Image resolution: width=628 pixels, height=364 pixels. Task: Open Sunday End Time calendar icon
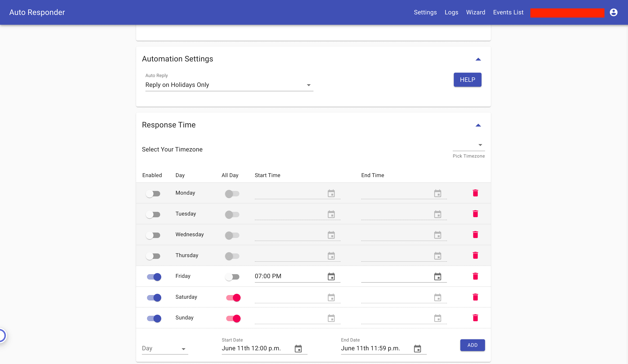(438, 318)
